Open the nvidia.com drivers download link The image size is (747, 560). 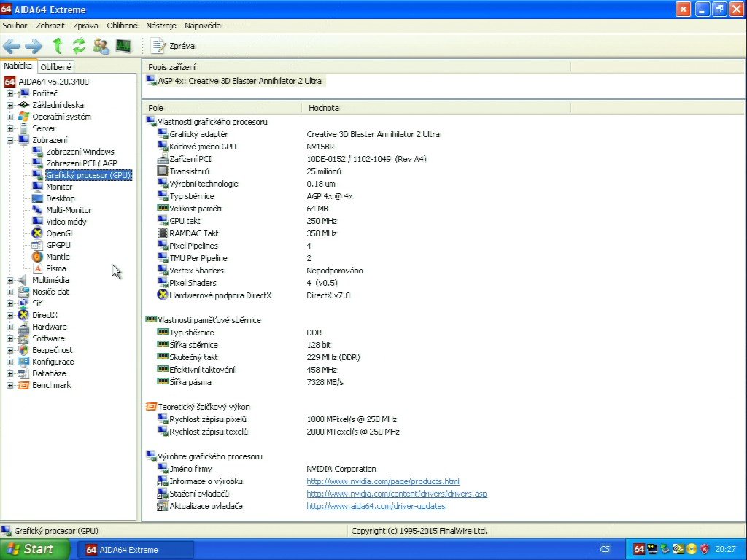tap(397, 494)
